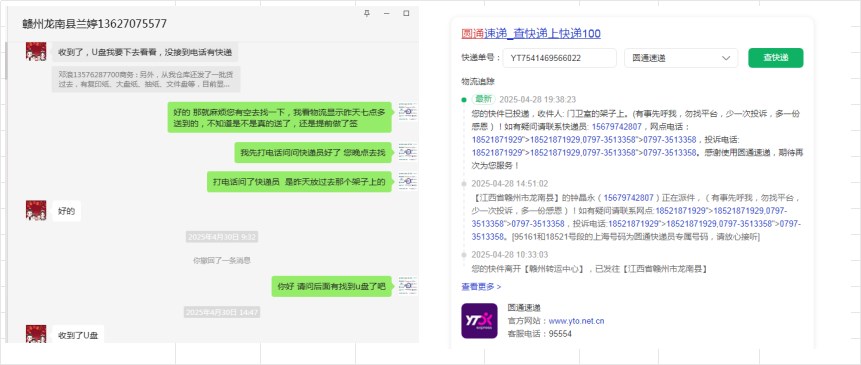
Task: Open the courier company dropdown showing 圆通速递
Action: point(681,58)
